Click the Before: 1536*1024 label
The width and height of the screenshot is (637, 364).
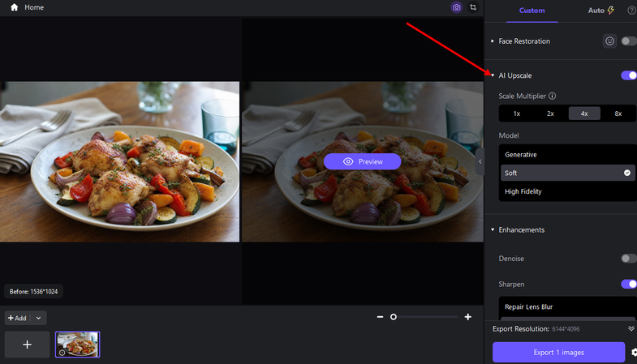34,291
